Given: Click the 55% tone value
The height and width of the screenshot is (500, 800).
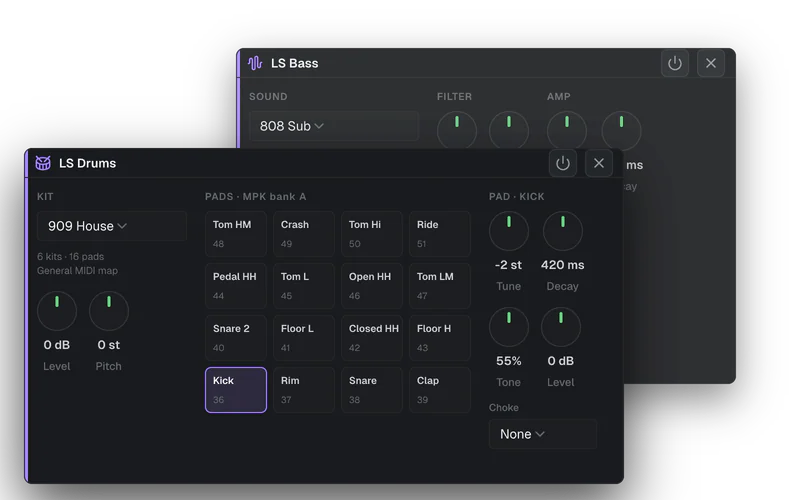Looking at the screenshot, I should [509, 361].
